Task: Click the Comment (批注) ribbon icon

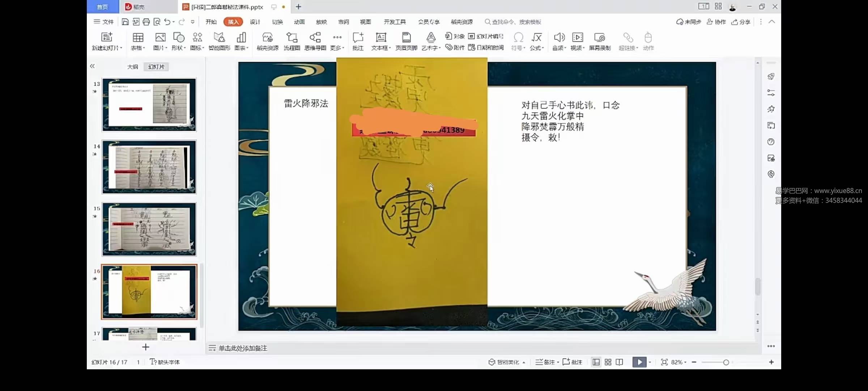Action: [358, 38]
